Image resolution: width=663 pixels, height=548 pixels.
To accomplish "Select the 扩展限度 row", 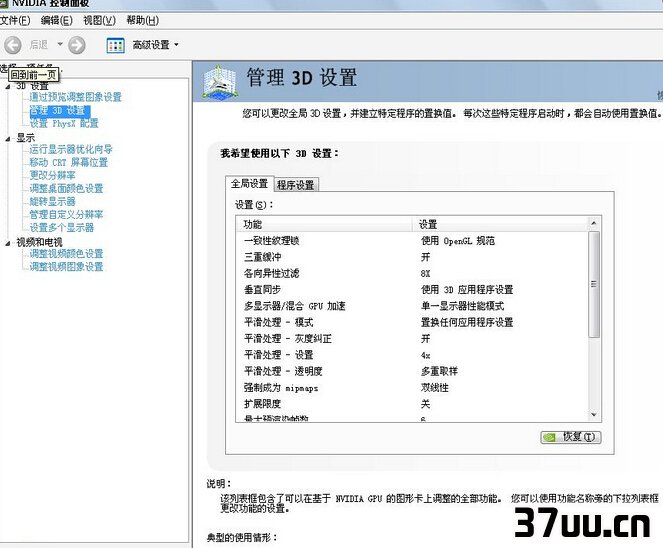I will 412,404.
